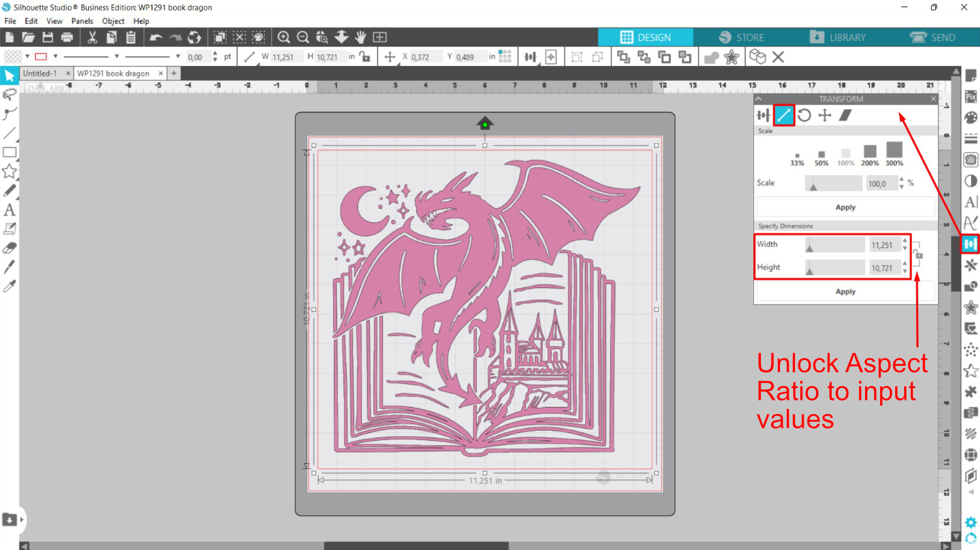Open the Edit menu
Screen dimensions: 980x550
pos(31,21)
